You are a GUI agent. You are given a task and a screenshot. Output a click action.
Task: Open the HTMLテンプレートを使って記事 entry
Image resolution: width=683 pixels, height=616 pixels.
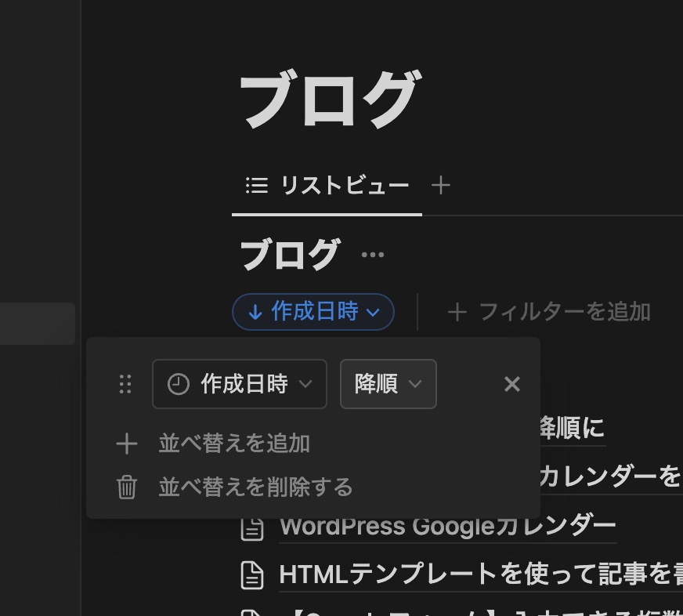pyautogui.click(x=479, y=576)
